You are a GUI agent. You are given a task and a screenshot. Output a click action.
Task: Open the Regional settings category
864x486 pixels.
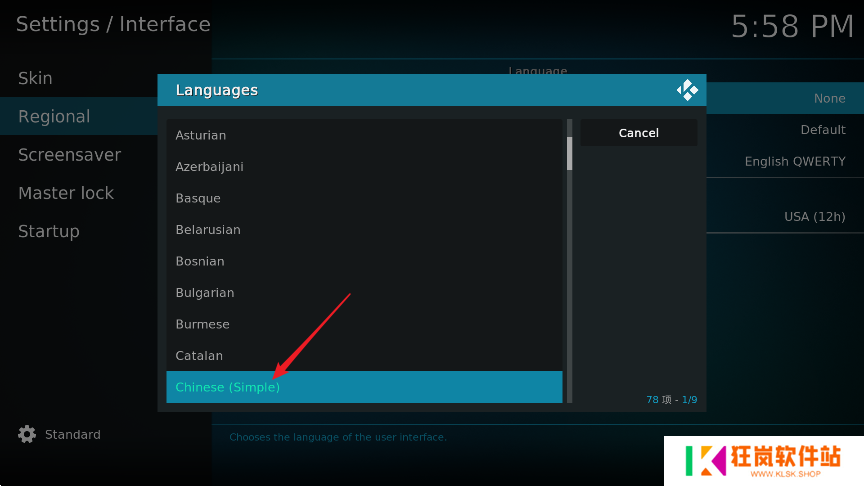[54, 117]
